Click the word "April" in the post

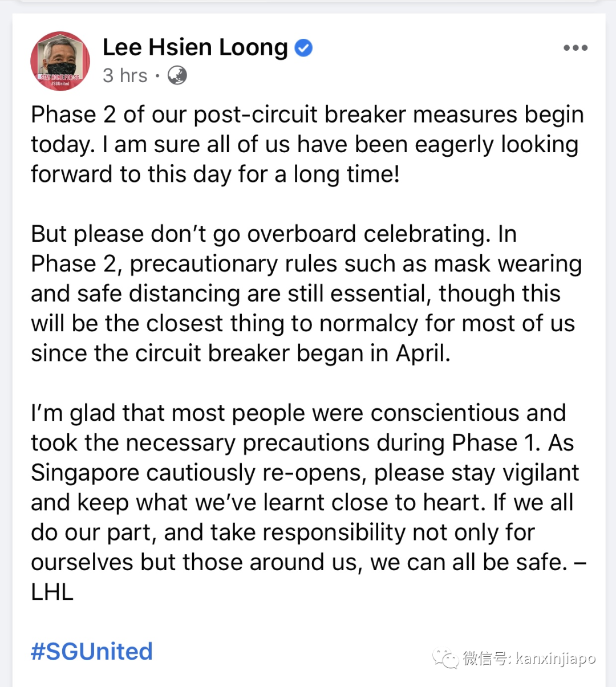coord(421,353)
